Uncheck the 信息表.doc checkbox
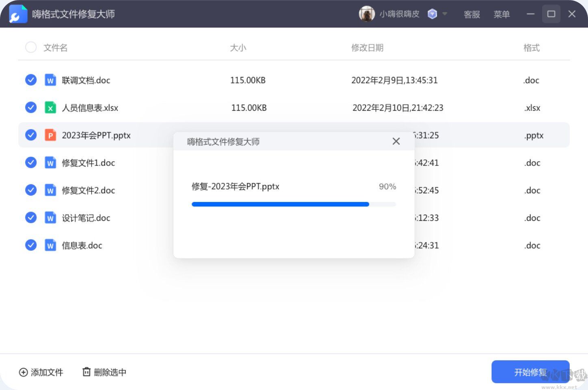 pyautogui.click(x=31, y=245)
